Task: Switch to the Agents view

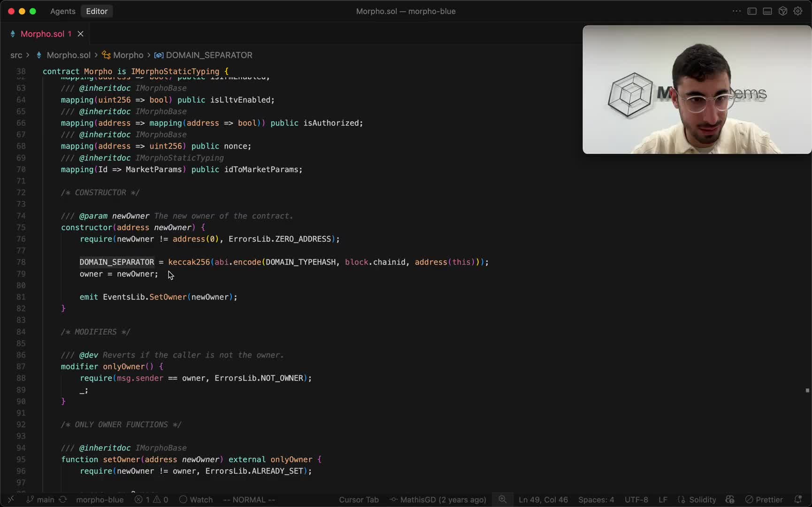Action: tap(62, 11)
